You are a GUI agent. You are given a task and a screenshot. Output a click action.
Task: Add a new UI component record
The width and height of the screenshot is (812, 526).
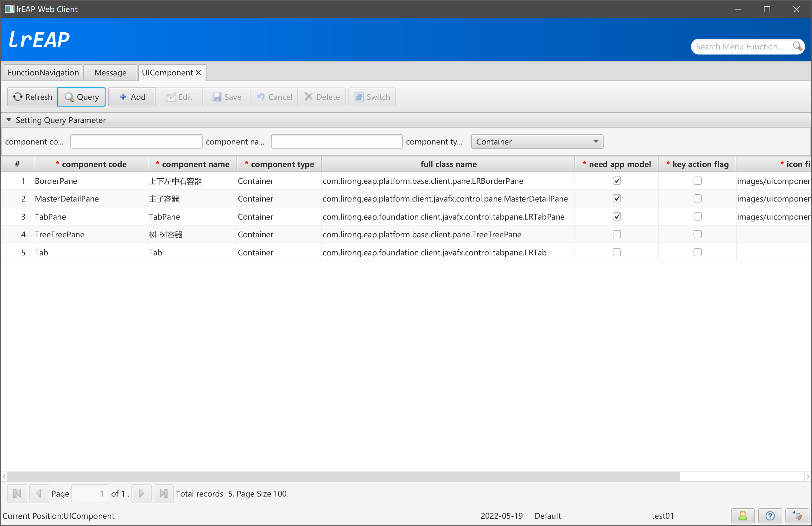132,97
